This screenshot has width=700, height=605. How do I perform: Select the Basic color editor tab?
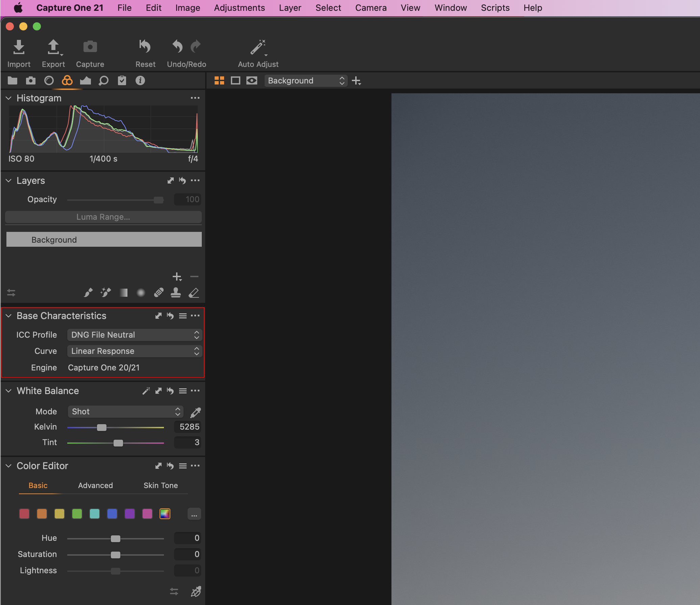(x=38, y=486)
